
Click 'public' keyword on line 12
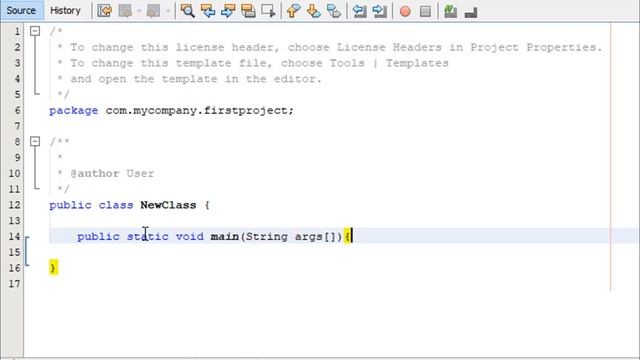[70, 205]
